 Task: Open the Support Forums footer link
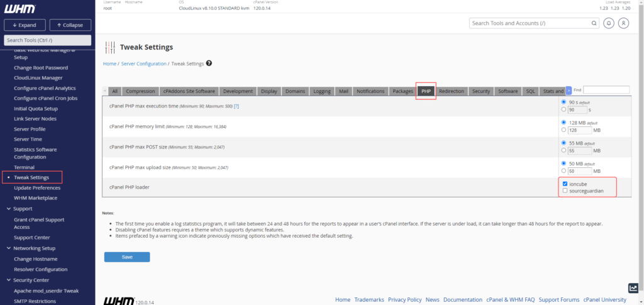tap(559, 300)
